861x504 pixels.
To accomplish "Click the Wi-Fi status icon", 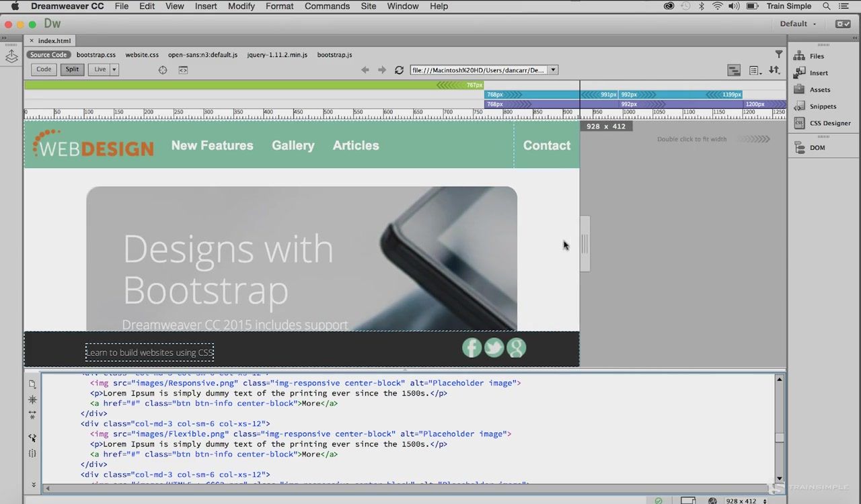I will [717, 6].
